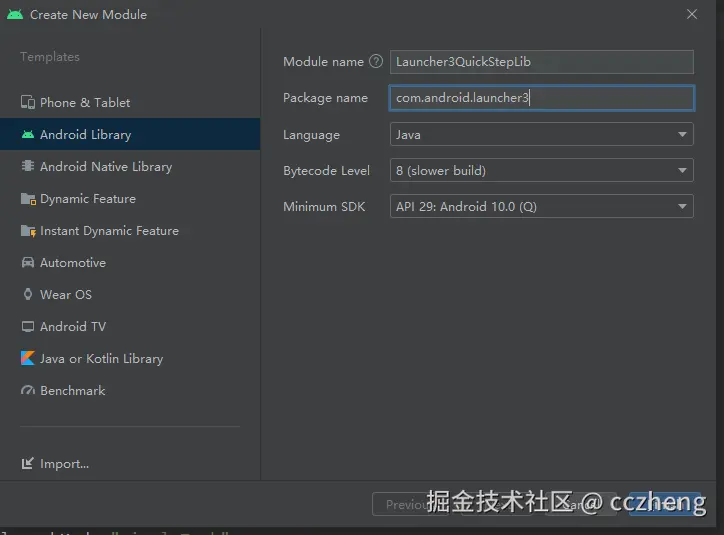
Task: Click the Phone & Tablet template icon
Action: (x=28, y=102)
